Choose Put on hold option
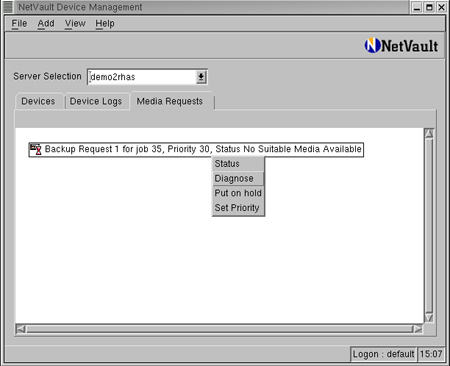Screen dimensions: 450x366 (x=238, y=193)
